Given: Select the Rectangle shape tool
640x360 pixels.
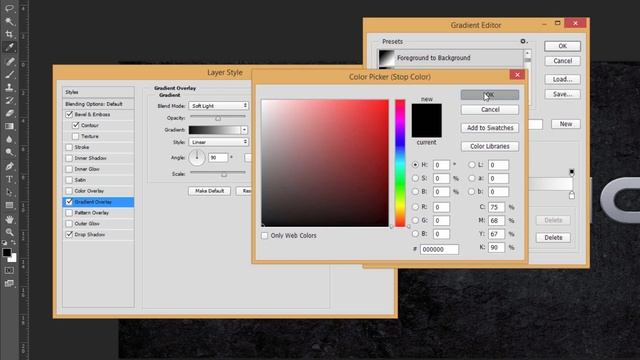Looking at the screenshot, I should point(9,205).
